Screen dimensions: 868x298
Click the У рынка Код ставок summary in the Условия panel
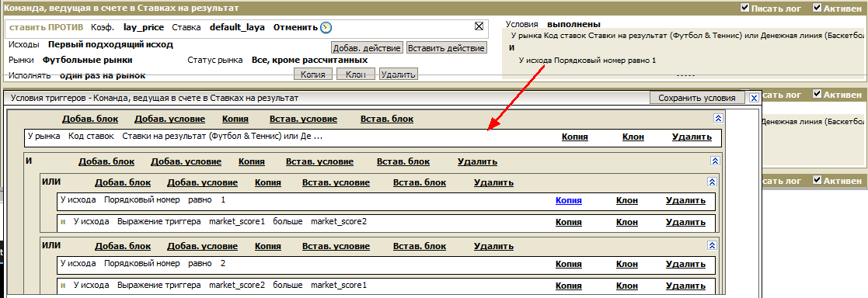pos(688,36)
